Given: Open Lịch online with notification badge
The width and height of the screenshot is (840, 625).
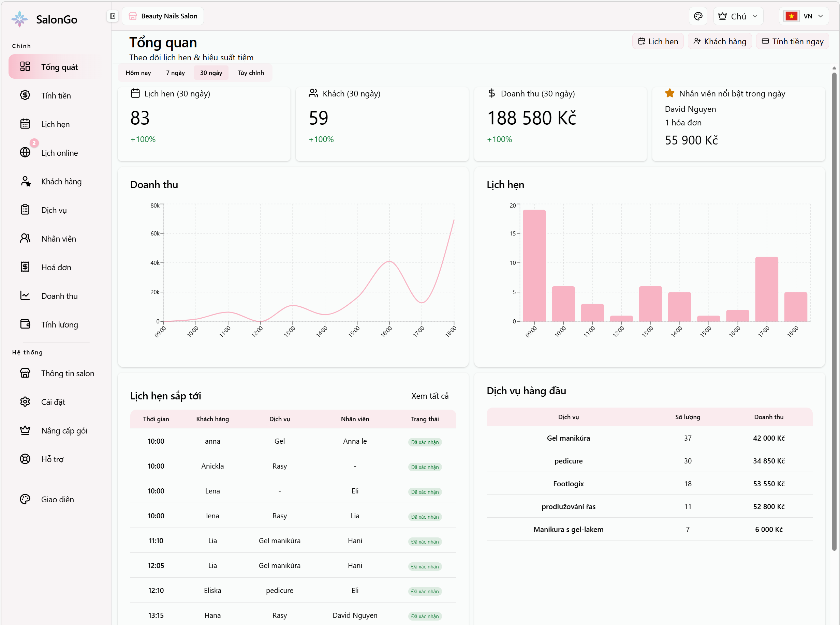Looking at the screenshot, I should [59, 152].
